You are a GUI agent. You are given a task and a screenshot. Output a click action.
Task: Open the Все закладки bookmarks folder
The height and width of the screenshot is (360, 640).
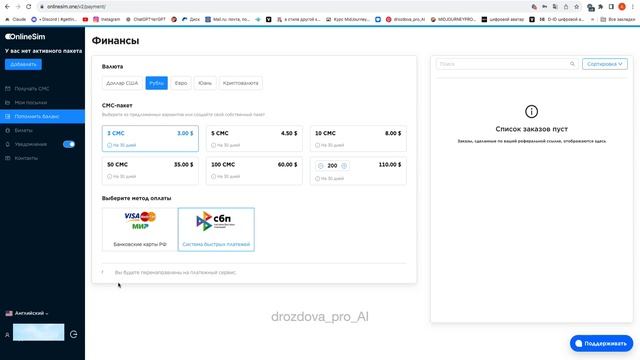pos(618,19)
